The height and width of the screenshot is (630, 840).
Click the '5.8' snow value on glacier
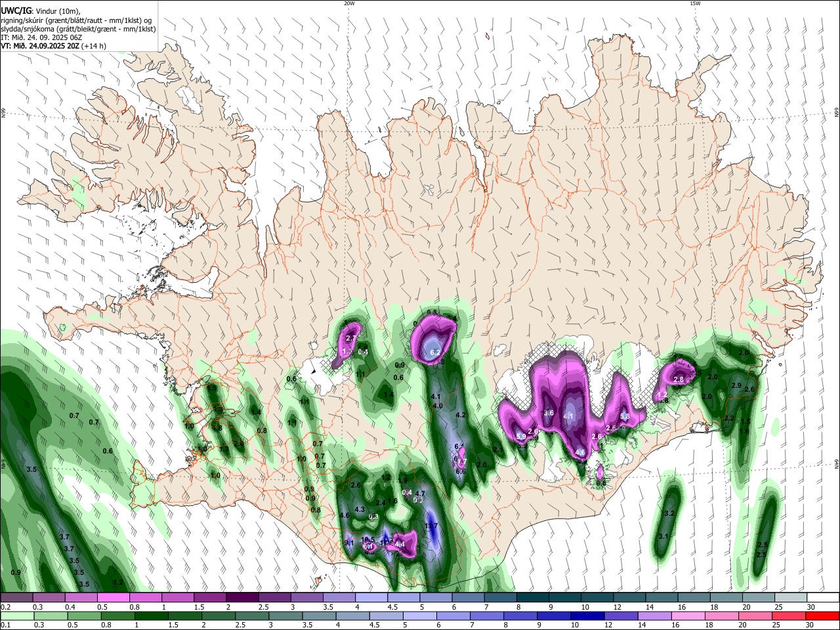click(x=625, y=416)
